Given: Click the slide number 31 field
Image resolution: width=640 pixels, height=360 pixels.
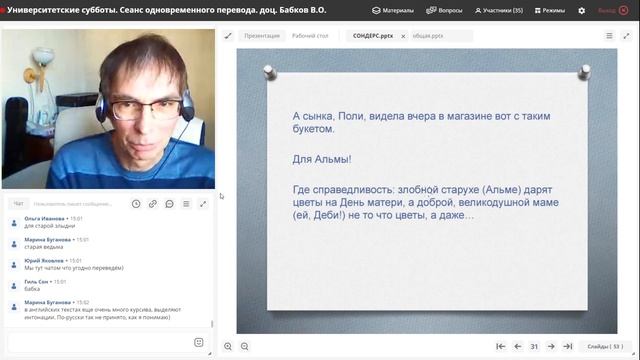Looking at the screenshot, I should (534, 347).
